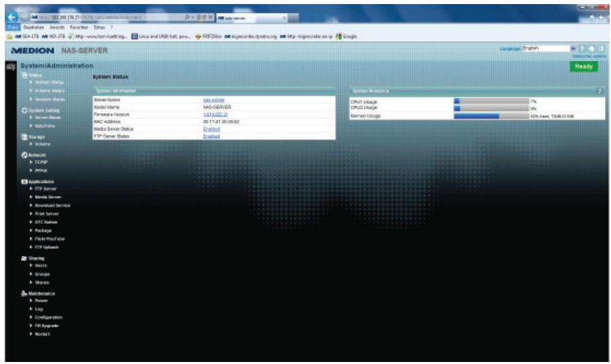Screen dimensions: 611x364
Task: Open the Google bookmark in favorites bar
Action: [x=347, y=37]
